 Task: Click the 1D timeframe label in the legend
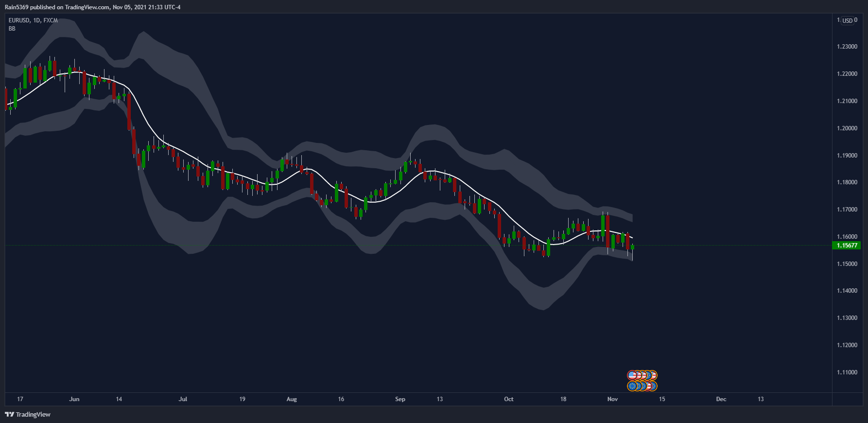pyautogui.click(x=36, y=20)
